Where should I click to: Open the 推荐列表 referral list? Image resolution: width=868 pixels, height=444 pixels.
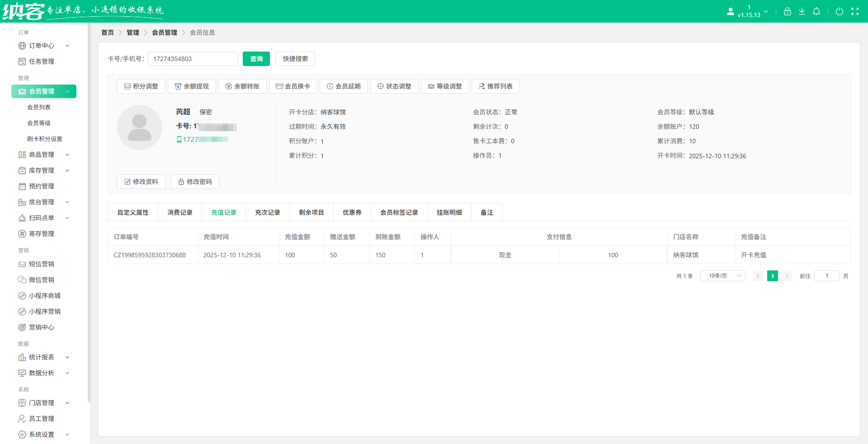point(495,86)
